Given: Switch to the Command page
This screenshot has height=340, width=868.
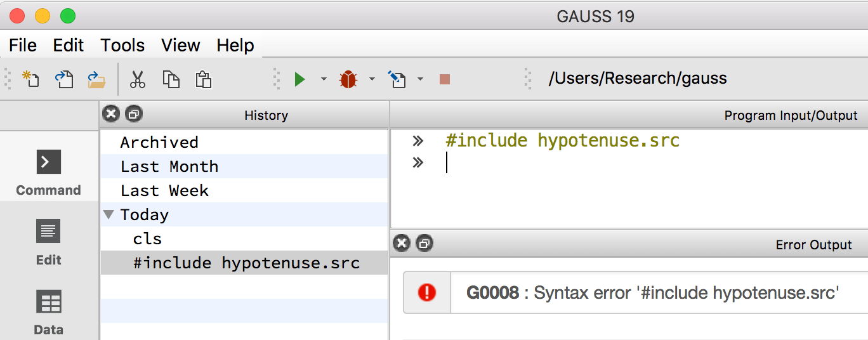Looking at the screenshot, I should 49,173.
